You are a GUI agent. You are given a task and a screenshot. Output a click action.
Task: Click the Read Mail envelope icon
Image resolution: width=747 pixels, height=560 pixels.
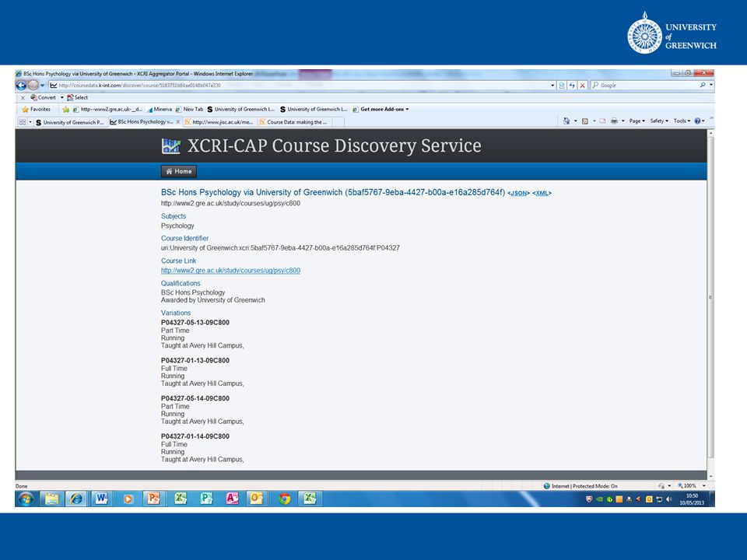(x=602, y=121)
